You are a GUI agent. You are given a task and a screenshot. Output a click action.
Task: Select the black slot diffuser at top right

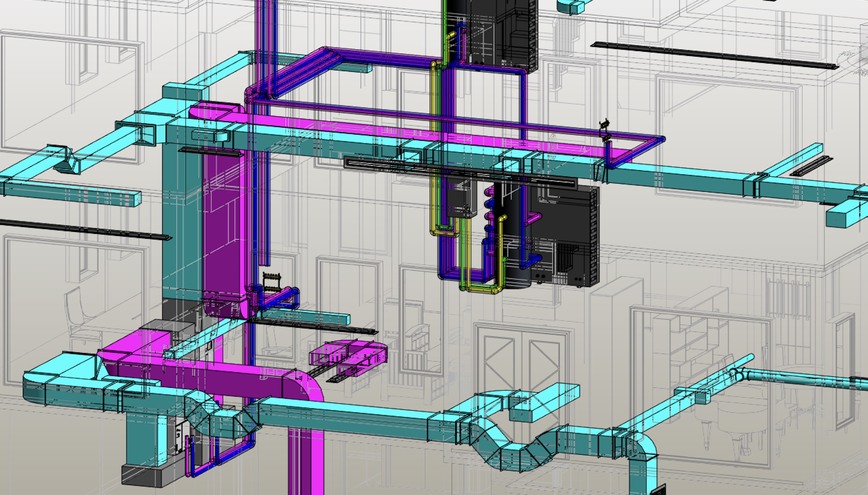[714, 55]
